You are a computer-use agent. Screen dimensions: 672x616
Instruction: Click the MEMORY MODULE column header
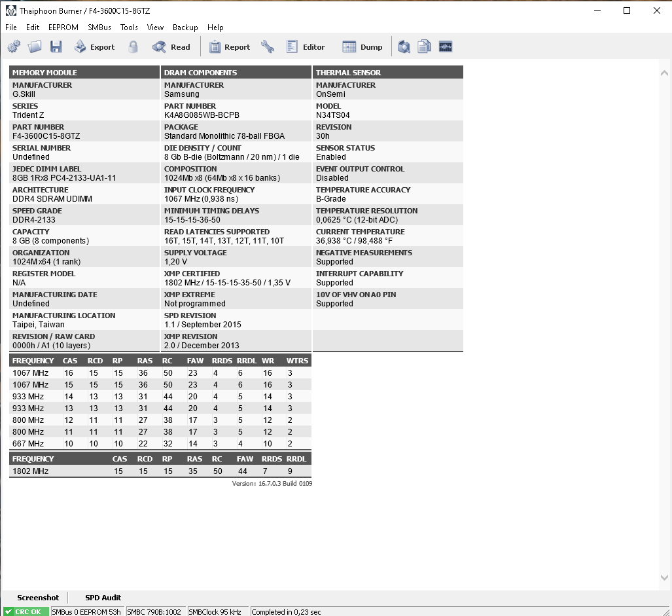click(x=84, y=73)
